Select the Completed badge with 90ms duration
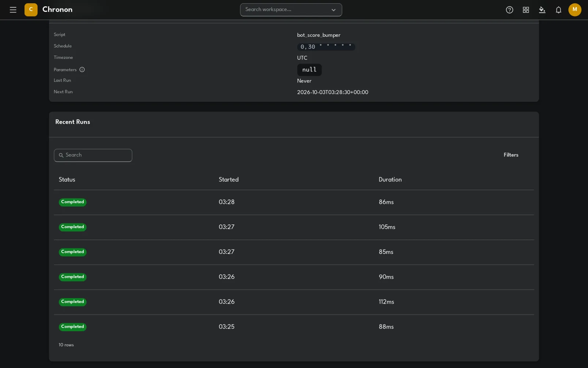Viewport: 588px width, 368px height. click(x=73, y=277)
